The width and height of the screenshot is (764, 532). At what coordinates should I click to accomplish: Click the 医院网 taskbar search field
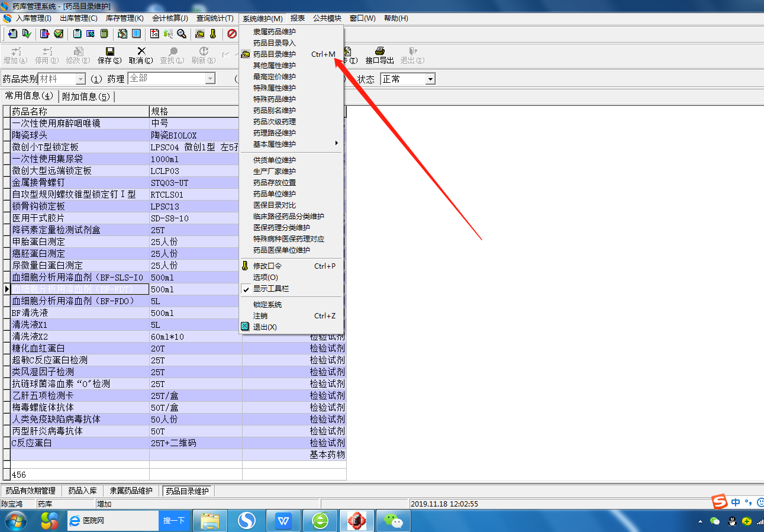pos(113,521)
